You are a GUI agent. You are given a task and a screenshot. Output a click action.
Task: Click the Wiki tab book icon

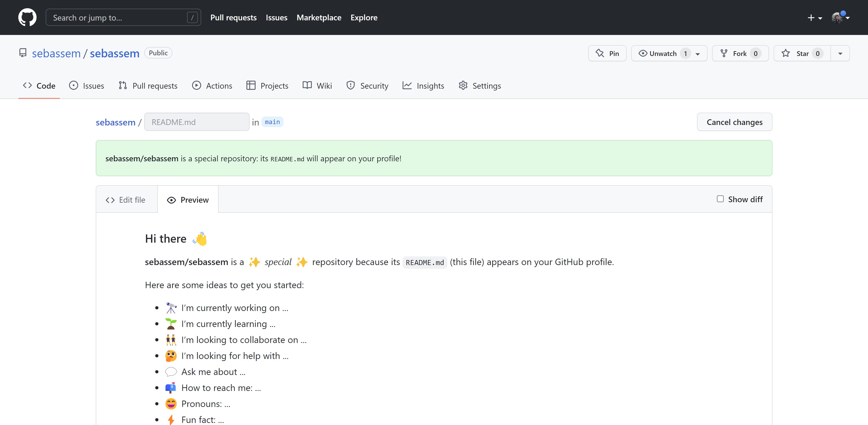coord(307,85)
